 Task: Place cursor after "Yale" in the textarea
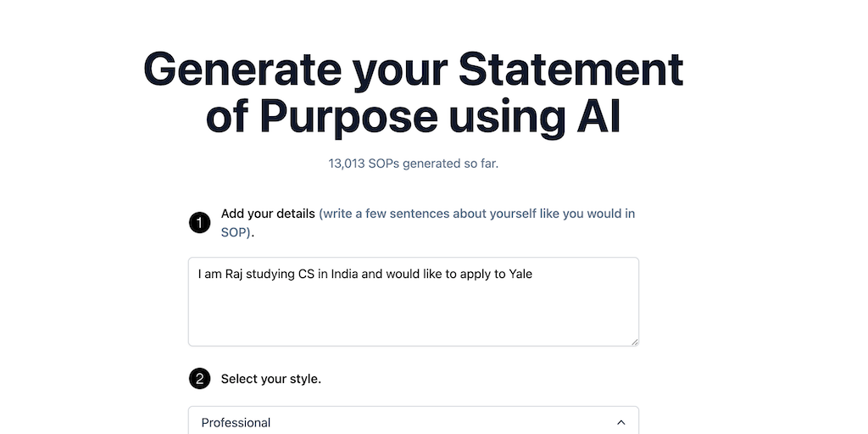click(533, 274)
